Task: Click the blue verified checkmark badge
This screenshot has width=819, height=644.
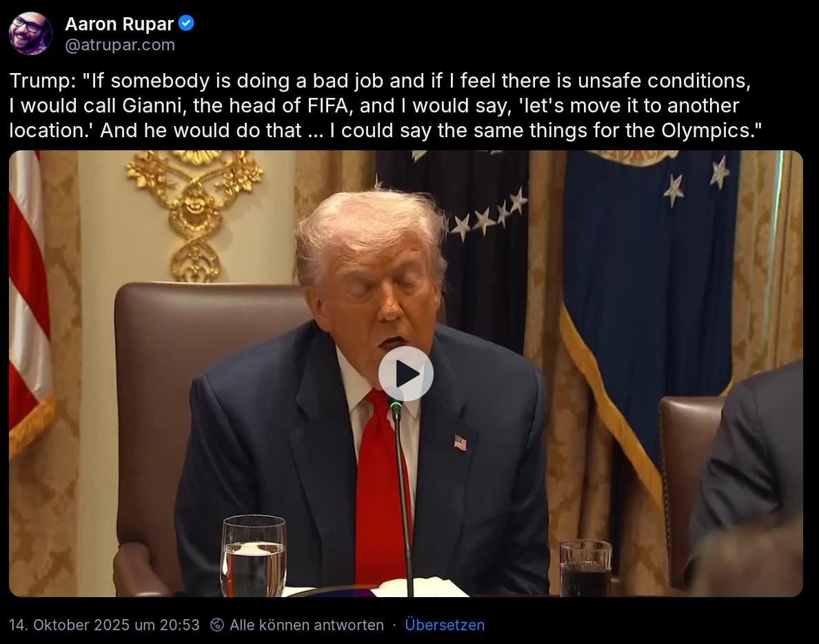Action: click(x=186, y=23)
